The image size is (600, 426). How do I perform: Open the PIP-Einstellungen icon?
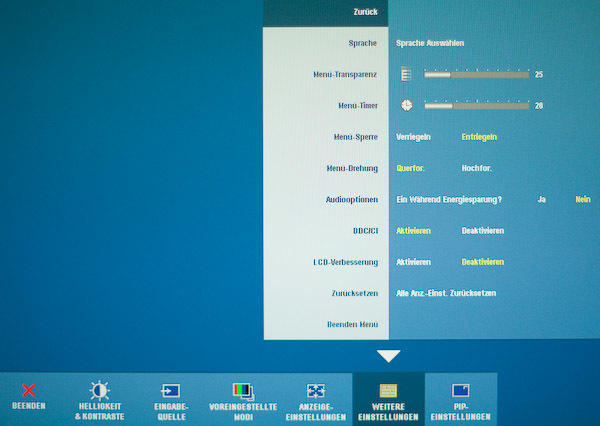click(461, 391)
